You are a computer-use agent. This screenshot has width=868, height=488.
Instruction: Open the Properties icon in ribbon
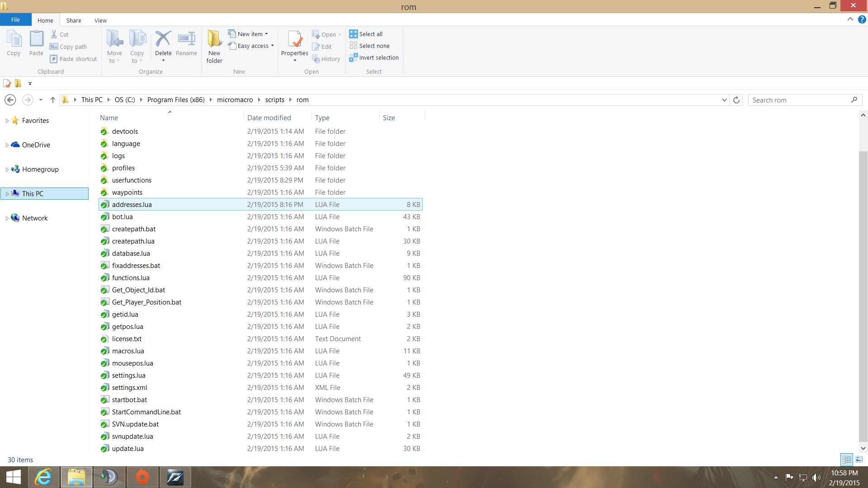tap(295, 39)
